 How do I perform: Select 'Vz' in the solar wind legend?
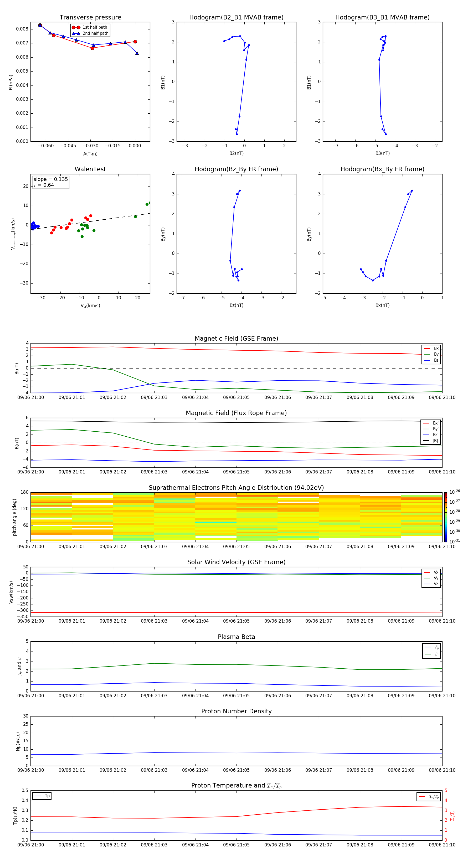pos(431,584)
